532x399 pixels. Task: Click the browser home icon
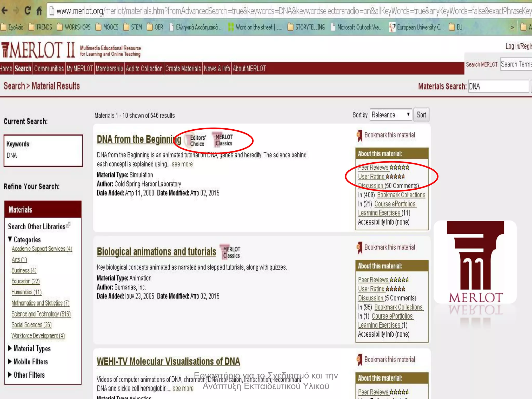point(39,11)
